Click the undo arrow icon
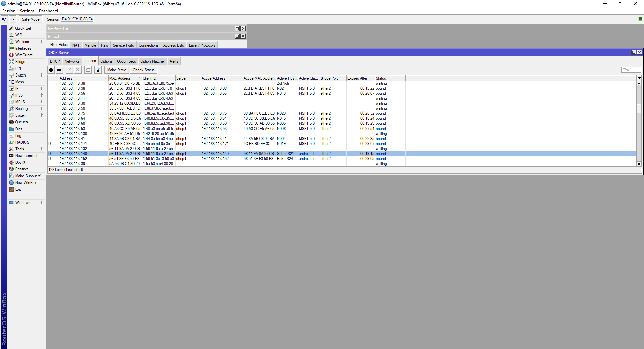The height and width of the screenshot is (349, 644). (4, 19)
